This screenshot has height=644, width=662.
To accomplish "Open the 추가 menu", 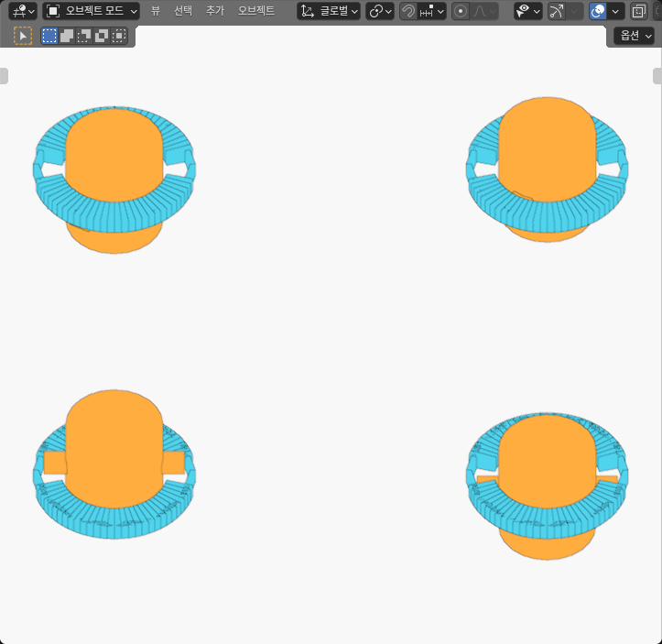I will (215, 11).
